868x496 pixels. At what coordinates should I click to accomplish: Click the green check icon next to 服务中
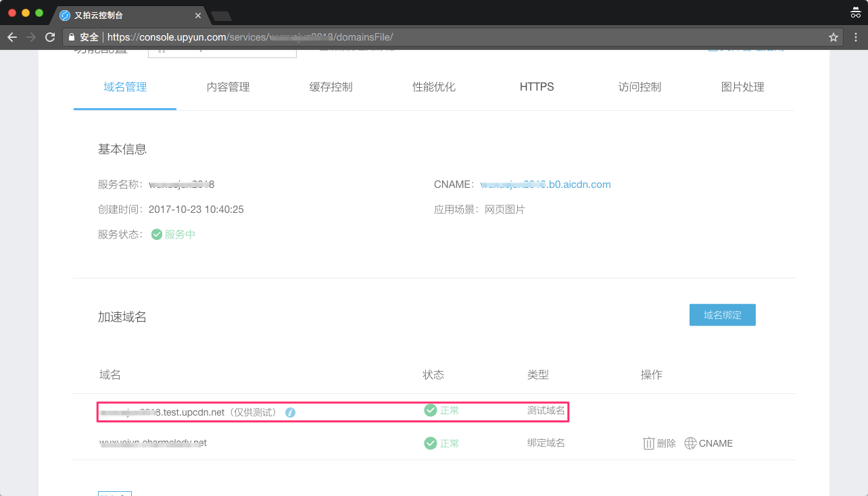point(156,234)
